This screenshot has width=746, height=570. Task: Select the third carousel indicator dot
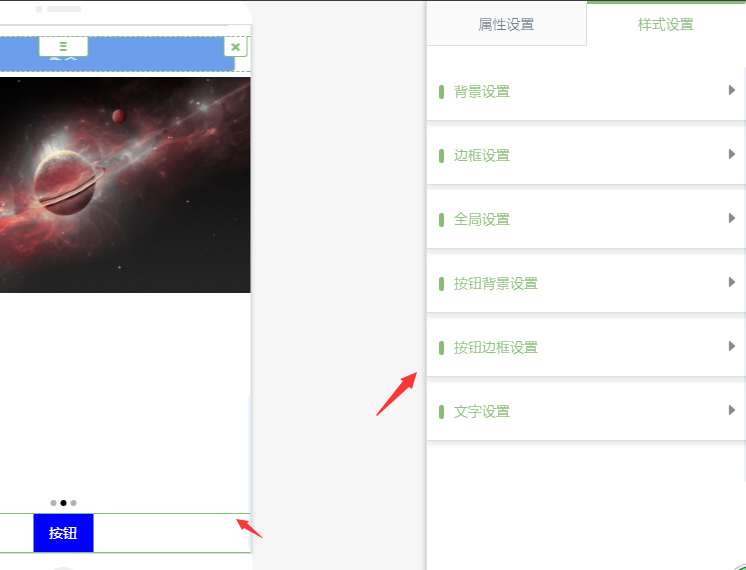coord(73,503)
